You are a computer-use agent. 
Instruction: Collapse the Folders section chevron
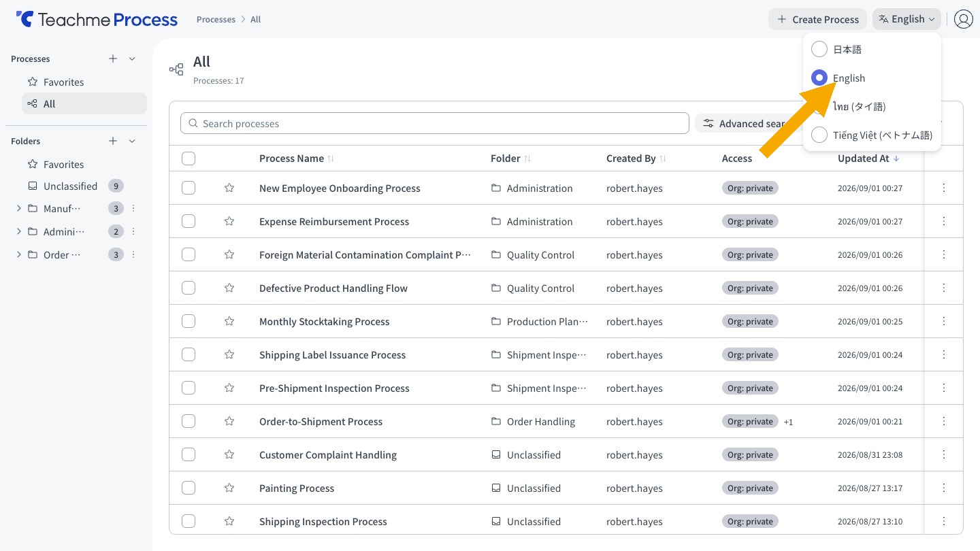point(132,141)
